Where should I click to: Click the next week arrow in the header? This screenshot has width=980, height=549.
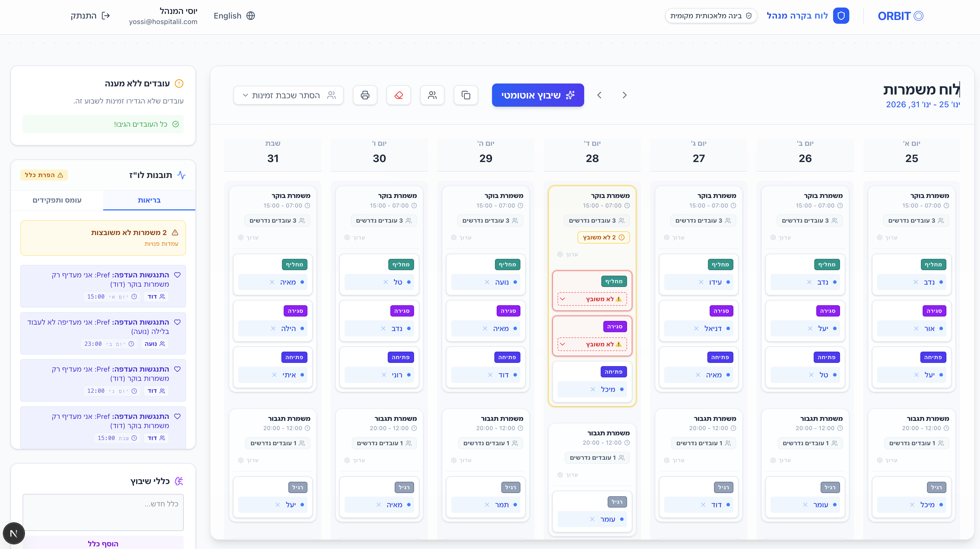click(600, 95)
